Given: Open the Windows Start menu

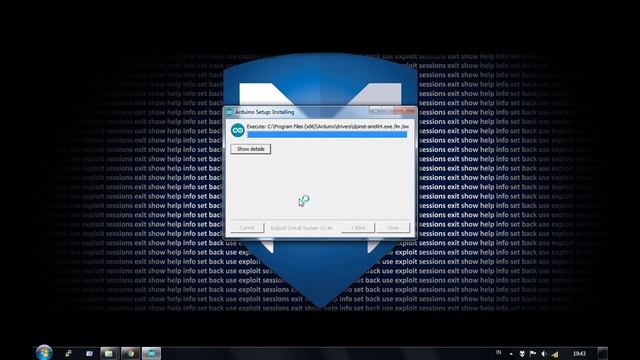Looking at the screenshot, I should 44,353.
